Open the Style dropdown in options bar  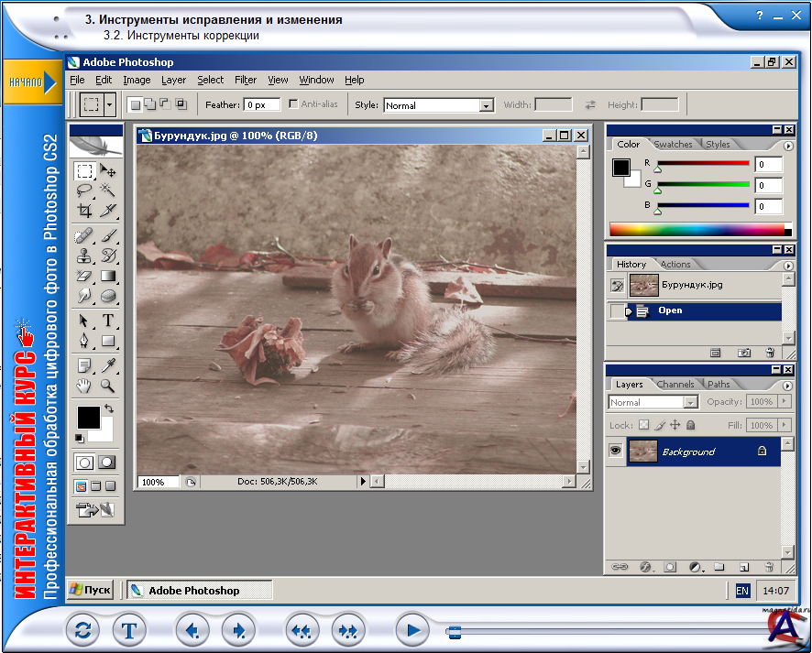click(x=486, y=105)
